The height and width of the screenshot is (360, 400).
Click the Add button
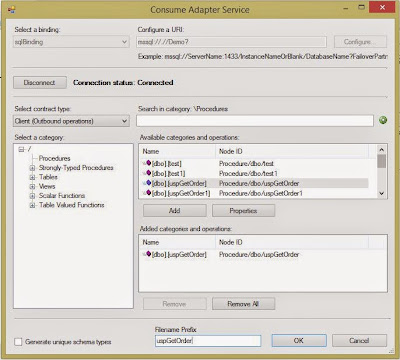(x=175, y=211)
